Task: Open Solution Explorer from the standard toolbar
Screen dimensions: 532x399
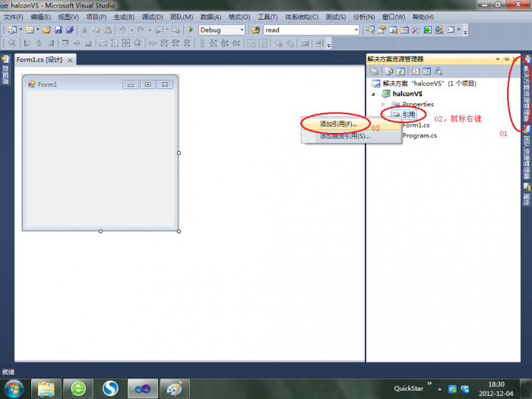Action: tap(370, 30)
